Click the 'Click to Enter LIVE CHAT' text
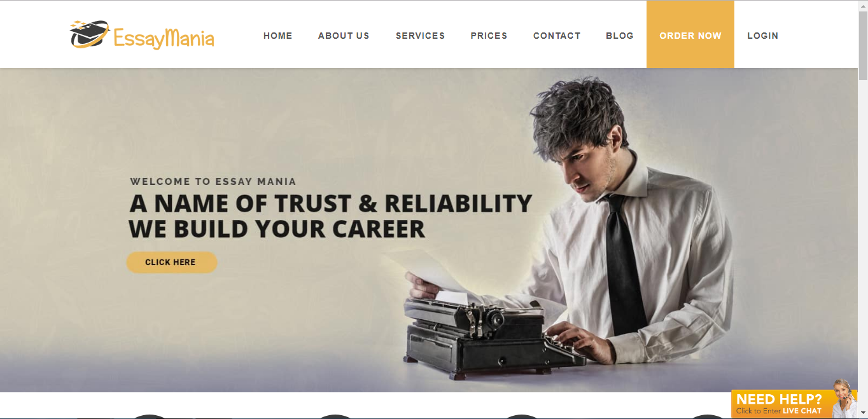The image size is (868, 419). pyautogui.click(x=779, y=411)
